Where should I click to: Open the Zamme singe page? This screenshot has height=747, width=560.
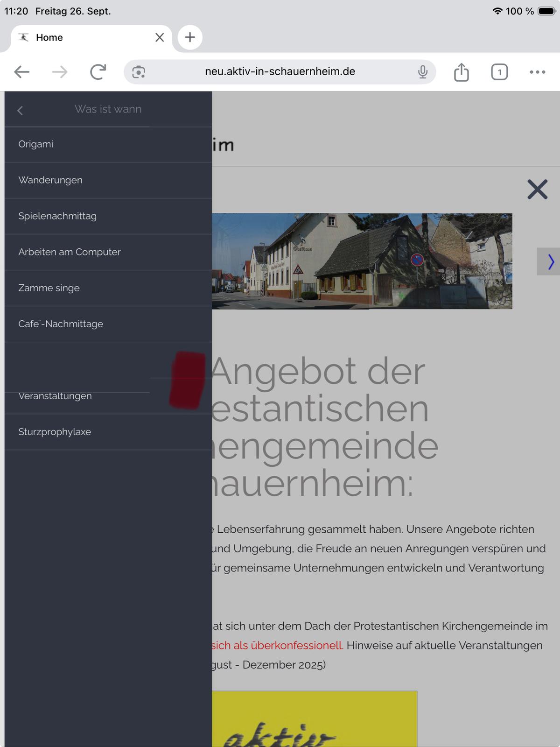[49, 288]
